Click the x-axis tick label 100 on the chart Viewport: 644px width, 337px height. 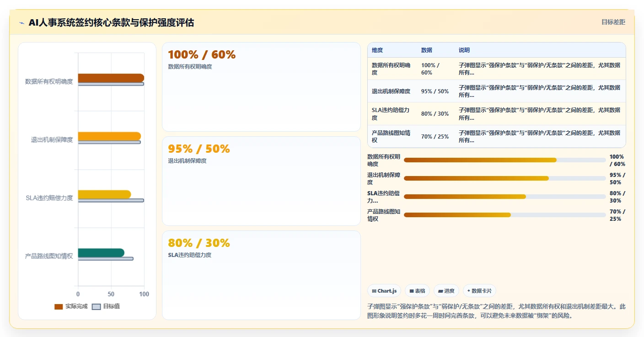tap(144, 294)
